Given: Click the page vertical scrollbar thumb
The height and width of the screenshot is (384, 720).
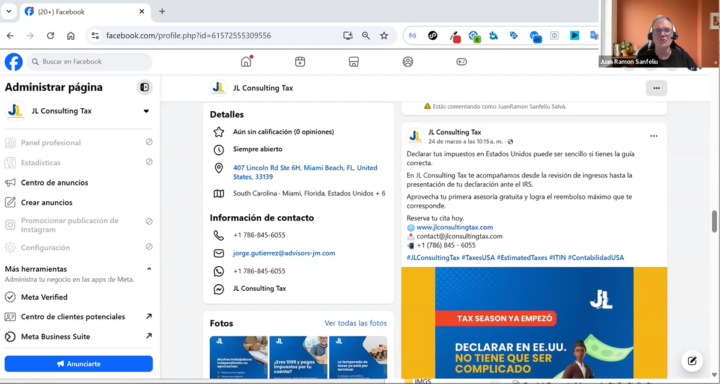Looking at the screenshot, I should click(714, 221).
